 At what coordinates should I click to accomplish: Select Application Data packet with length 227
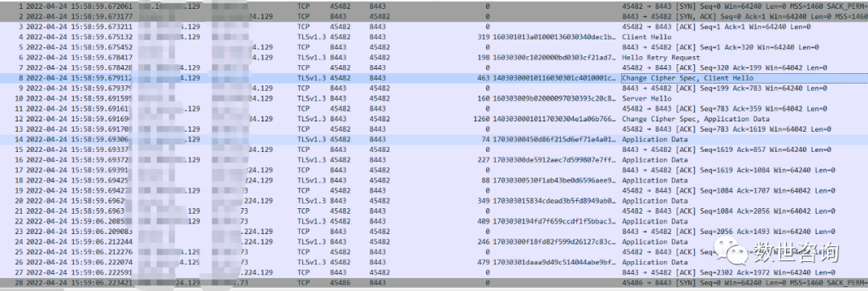coord(434,160)
